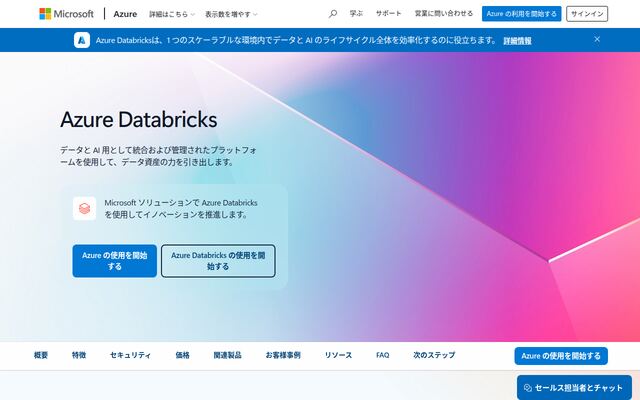Screen dimensions: 640x400
Task: Click Microsoft ソリューションで Azure Databricks card text
Action: [x=181, y=209]
